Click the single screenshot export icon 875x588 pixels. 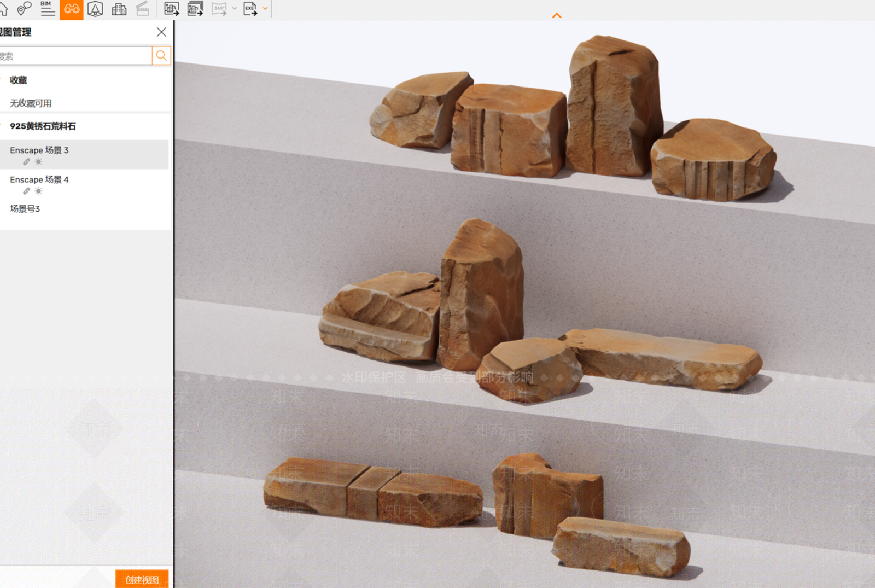(x=172, y=9)
